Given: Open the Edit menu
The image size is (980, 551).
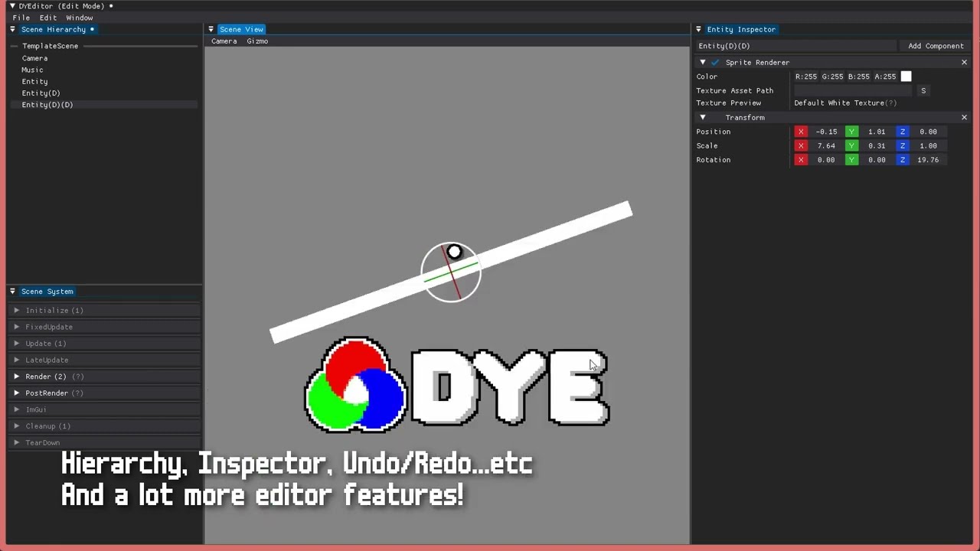Looking at the screenshot, I should click(48, 18).
